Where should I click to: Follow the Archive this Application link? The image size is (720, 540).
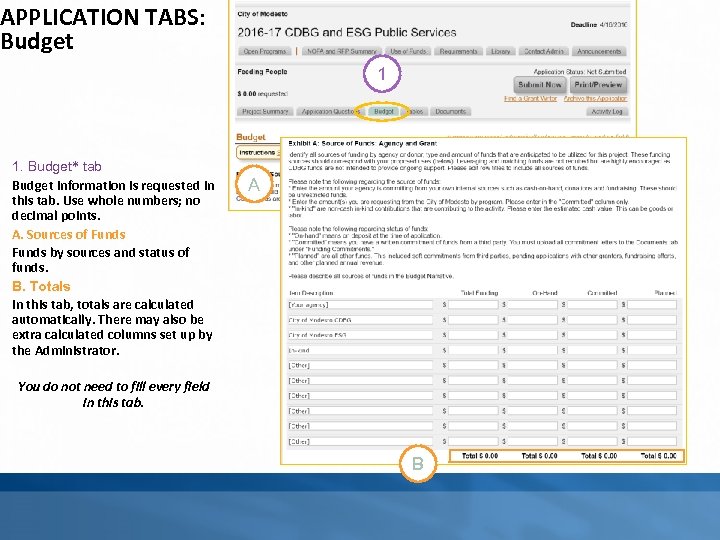pyautogui.click(x=595, y=98)
